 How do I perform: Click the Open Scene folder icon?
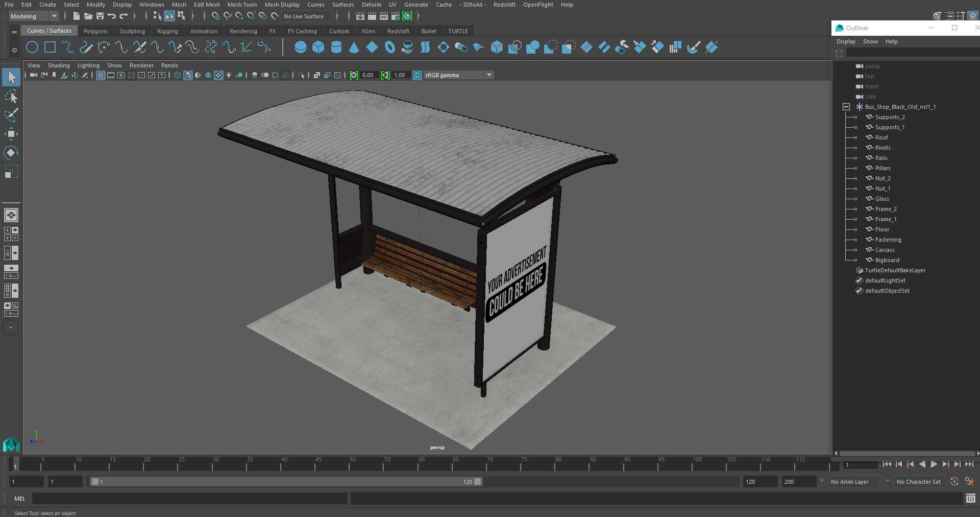tap(88, 16)
